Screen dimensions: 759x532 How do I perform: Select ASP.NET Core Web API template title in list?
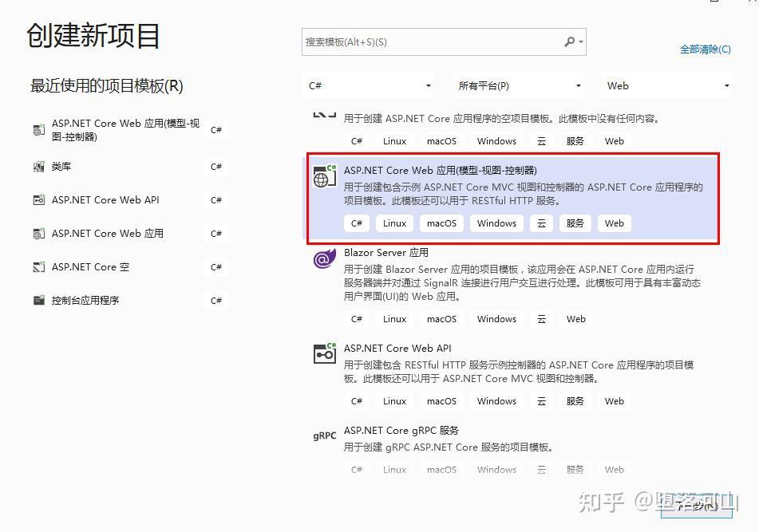pos(397,349)
